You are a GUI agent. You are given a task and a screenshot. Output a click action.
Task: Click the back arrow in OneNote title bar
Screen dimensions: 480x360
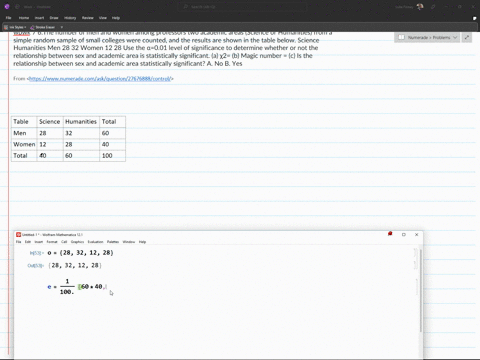[x=17, y=7]
